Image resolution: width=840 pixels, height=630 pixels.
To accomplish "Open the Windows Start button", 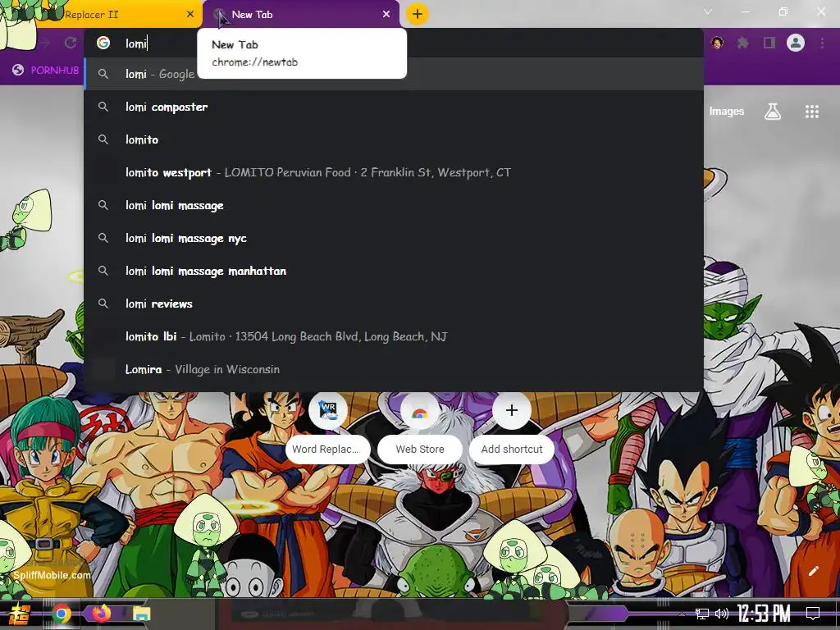I will [20, 614].
